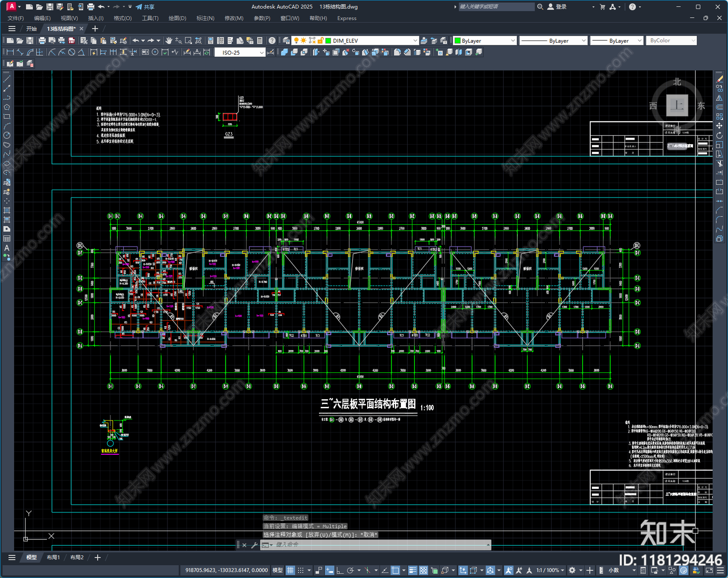This screenshot has width=728, height=578.
Task: Click the Table tool in draw toolbar
Action: click(7, 238)
